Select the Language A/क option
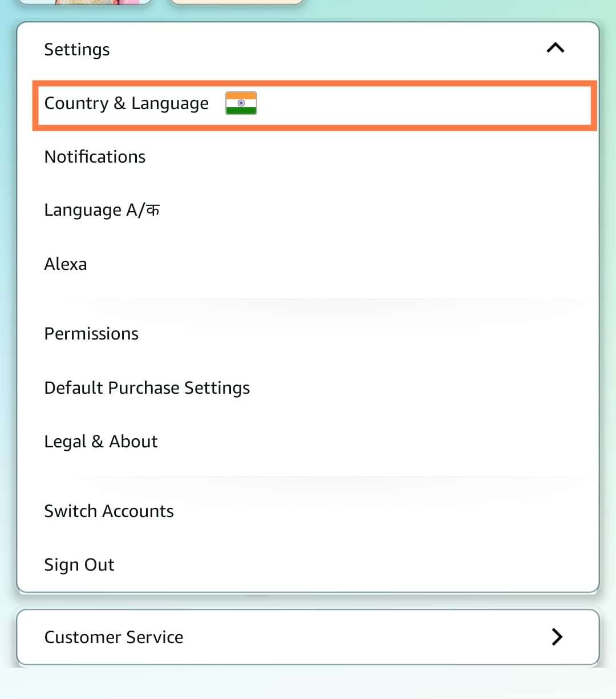The width and height of the screenshot is (616, 699). tap(102, 209)
